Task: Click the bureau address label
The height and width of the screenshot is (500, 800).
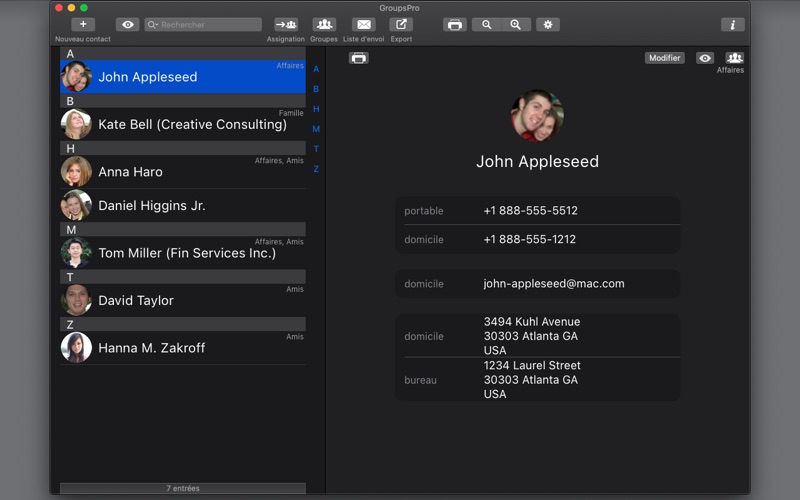Action: [x=420, y=380]
